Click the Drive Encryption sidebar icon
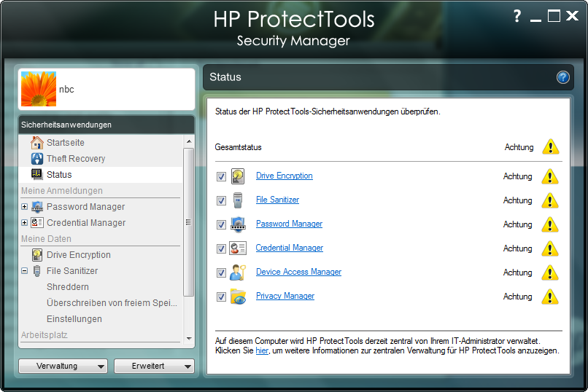The height and width of the screenshot is (392, 588). (x=36, y=255)
